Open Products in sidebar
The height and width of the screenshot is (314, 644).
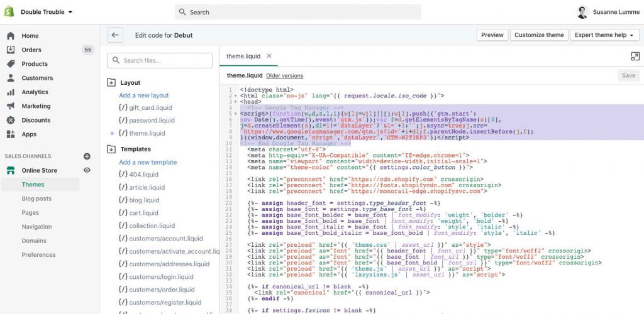35,64
